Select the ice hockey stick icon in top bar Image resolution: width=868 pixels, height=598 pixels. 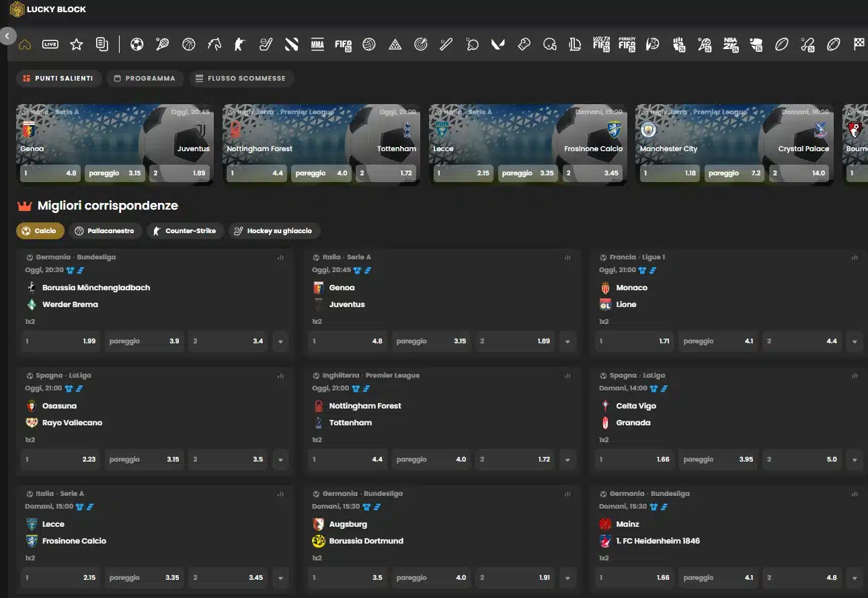pyautogui.click(x=266, y=44)
